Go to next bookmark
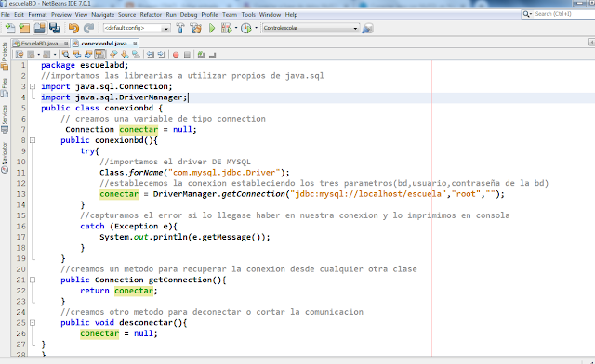Viewport: 595px width, 364px height. click(125, 55)
